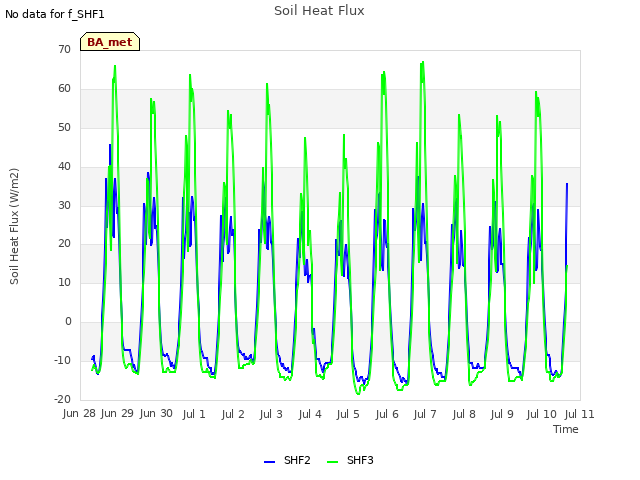Click the '10' y-axis tick label
640x480 pixels.
[x=64, y=282]
